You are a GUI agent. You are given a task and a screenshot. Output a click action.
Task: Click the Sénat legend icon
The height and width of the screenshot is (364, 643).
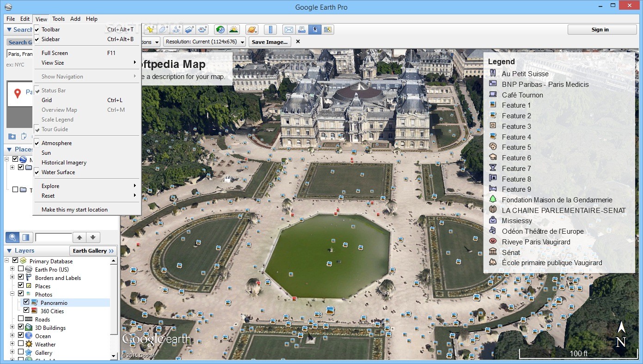pos(493,252)
